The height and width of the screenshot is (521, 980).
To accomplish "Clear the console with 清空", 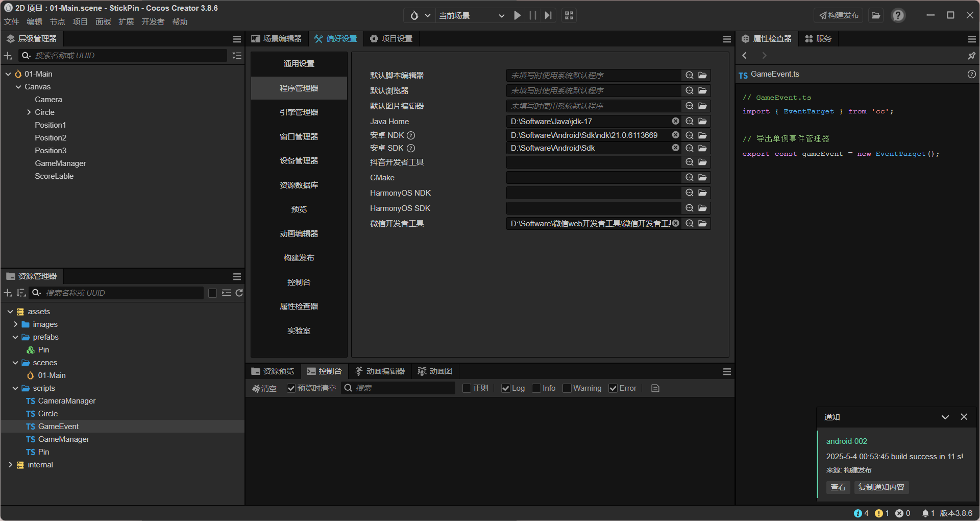I will (264, 388).
